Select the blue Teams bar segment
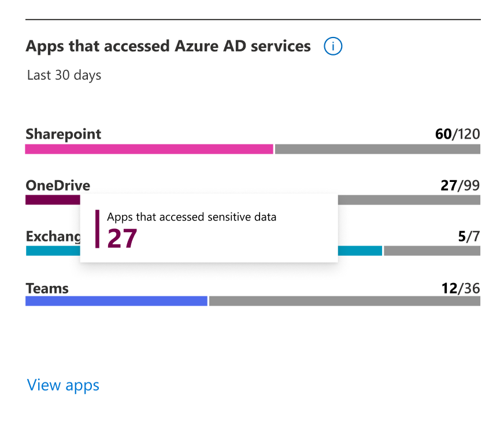This screenshot has width=504, height=428. (116, 301)
